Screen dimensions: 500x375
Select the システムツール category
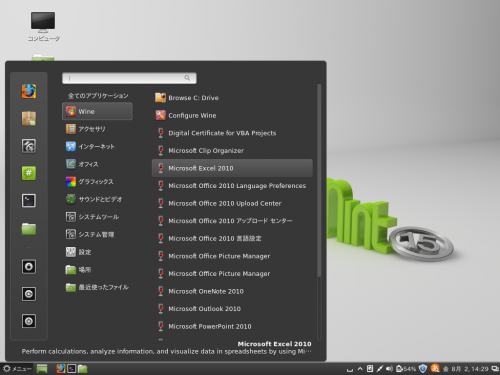click(x=97, y=217)
